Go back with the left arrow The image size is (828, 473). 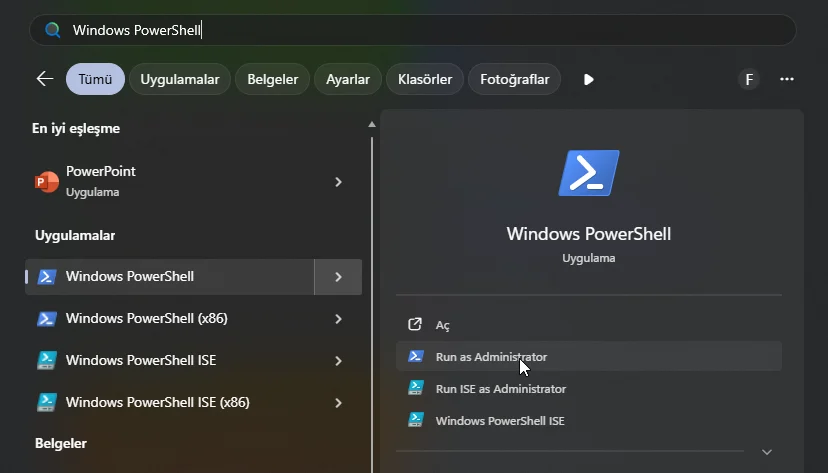click(45, 79)
